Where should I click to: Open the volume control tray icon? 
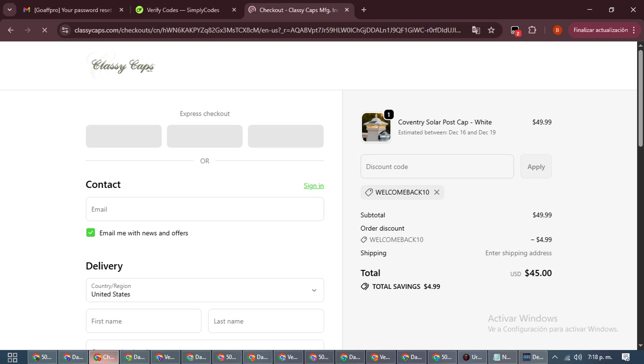pos(578,357)
